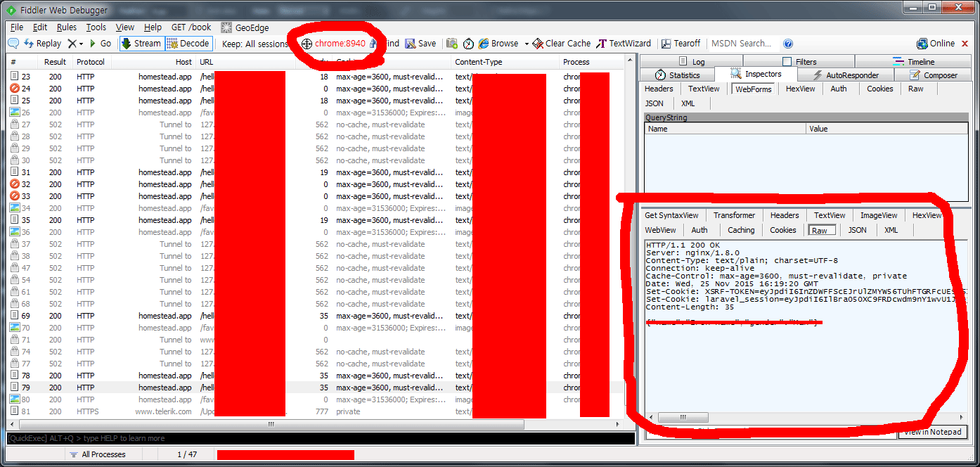Viewport: 980px width, 467px height.
Task: Click the View in Notepad button
Action: coord(932,432)
